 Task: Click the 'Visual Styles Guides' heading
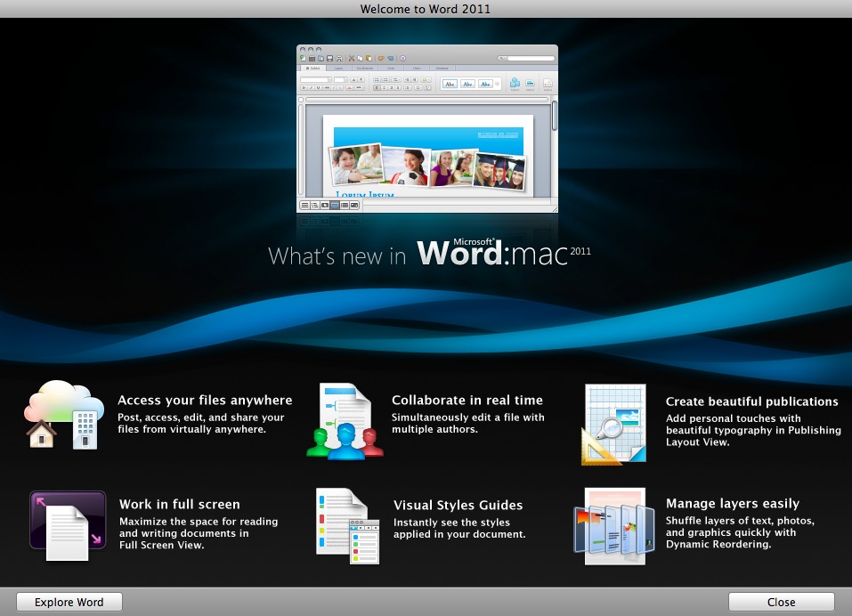tap(458, 505)
